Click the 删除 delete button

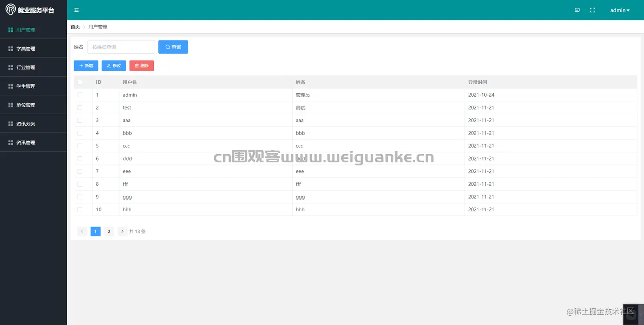142,66
